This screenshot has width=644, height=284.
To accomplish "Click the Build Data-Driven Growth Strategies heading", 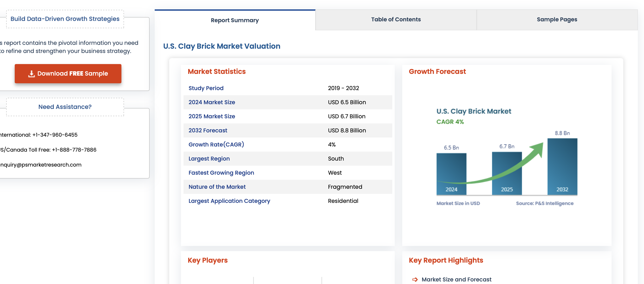I will (x=65, y=19).
